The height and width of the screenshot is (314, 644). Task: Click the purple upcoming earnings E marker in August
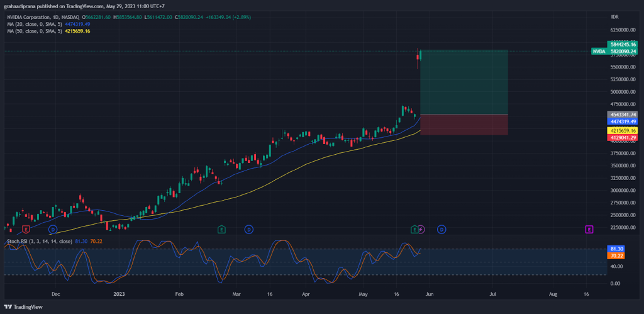[x=589, y=229]
